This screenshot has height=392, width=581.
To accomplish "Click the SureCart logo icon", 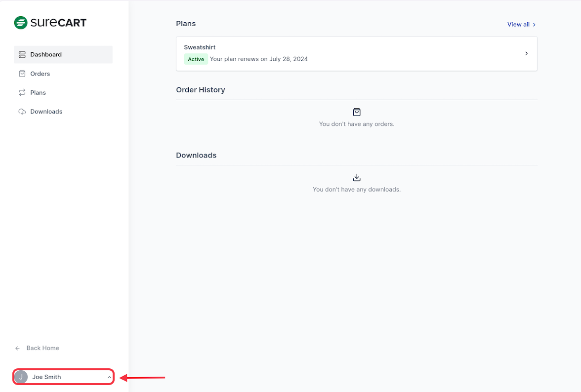I will [x=21, y=23].
